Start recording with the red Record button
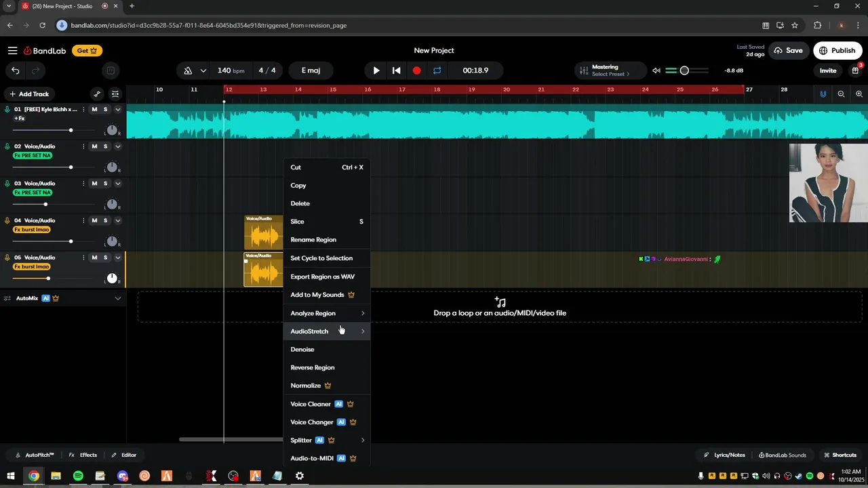 (416, 70)
